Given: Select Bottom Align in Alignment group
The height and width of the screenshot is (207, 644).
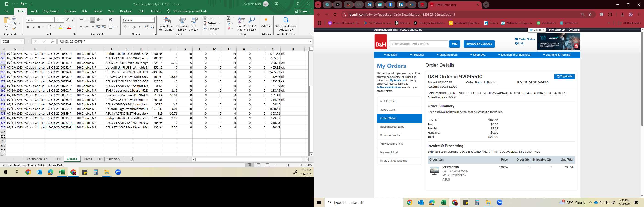Looking at the screenshot, I should (92, 20).
